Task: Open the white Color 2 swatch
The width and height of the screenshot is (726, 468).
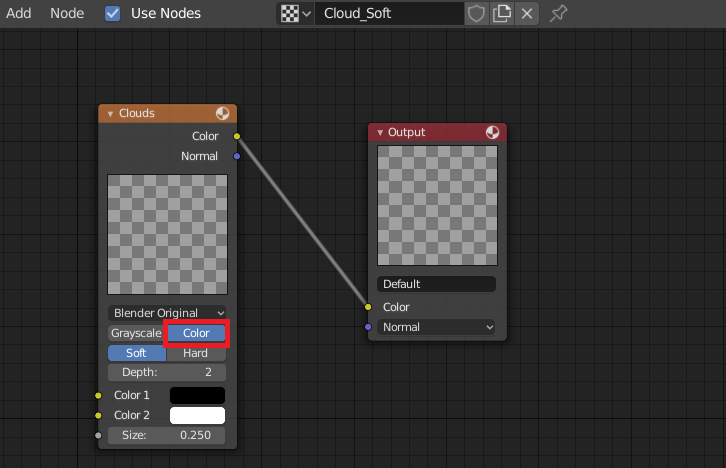Action: 197,415
